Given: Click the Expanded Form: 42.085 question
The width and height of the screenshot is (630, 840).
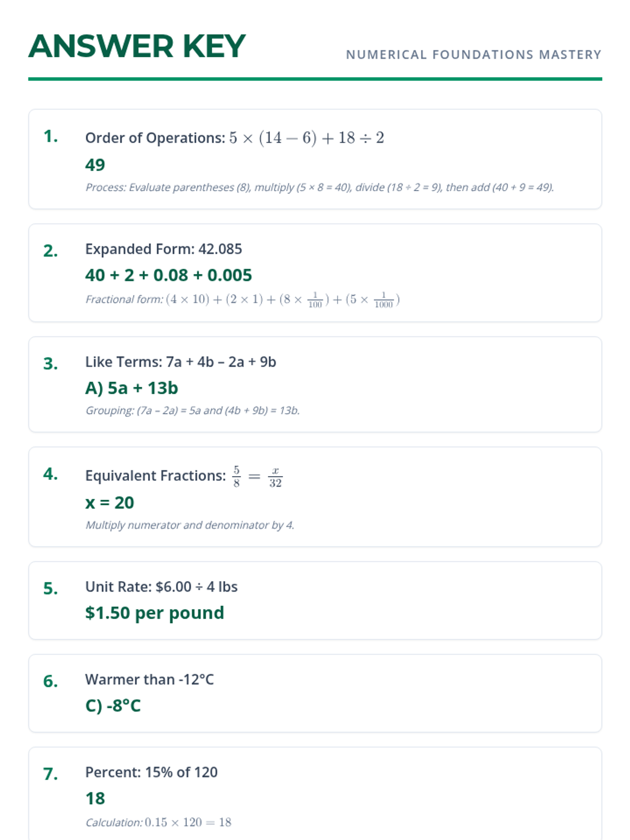Looking at the screenshot, I should 164,249.
